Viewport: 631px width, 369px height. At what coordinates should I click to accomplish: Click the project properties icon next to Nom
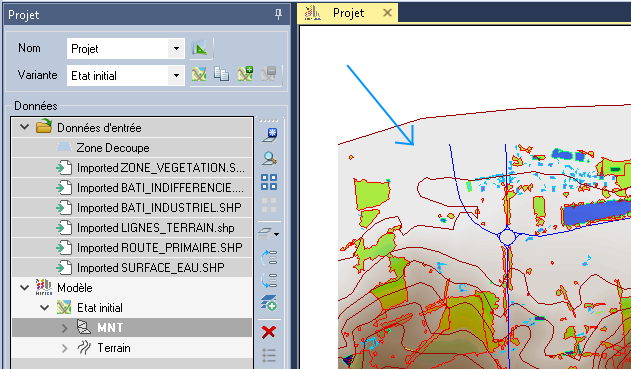point(200,49)
